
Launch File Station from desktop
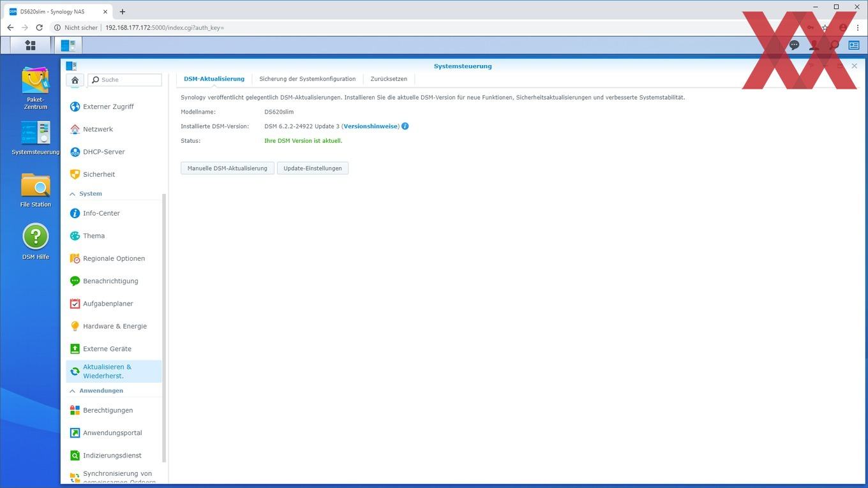36,190
